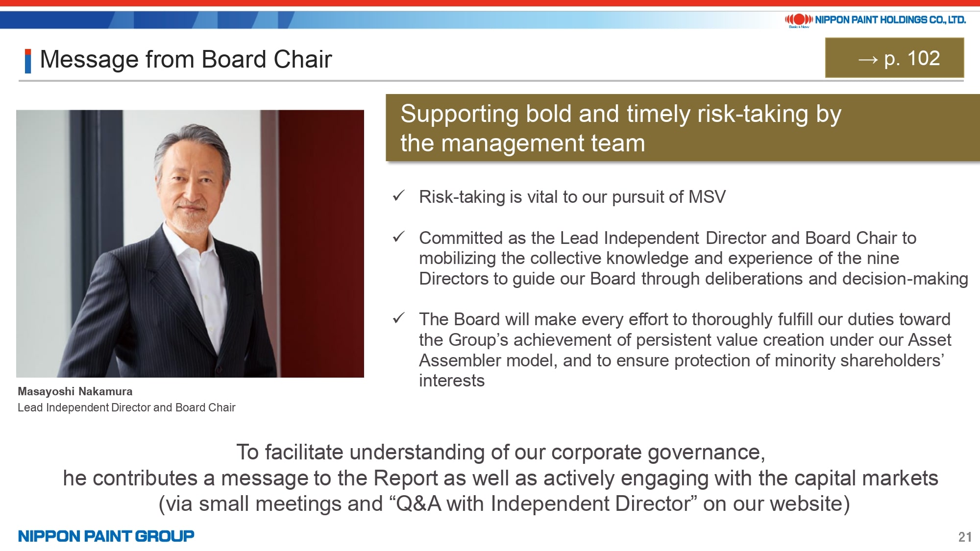Click the Risk-taking is vital bullet text
Screen dimensions: 980x551
pos(572,197)
